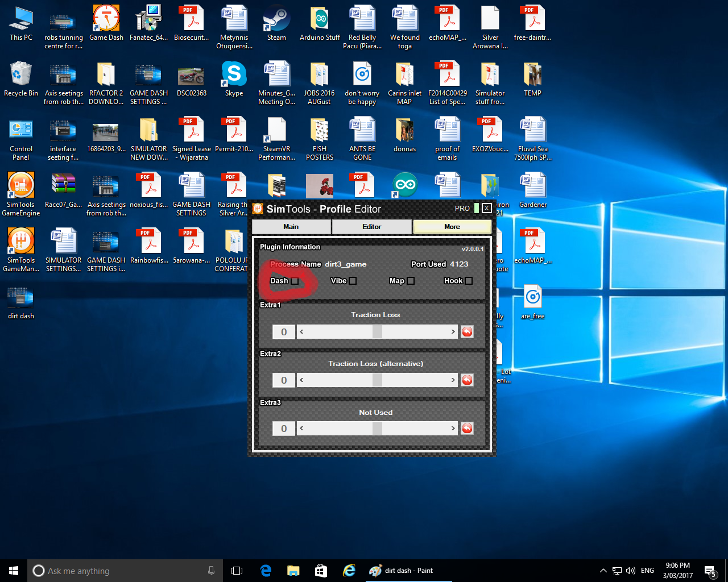Screen dimensions: 728x582
Task: Launch Microsoft Edge from the taskbar
Action: 266,571
